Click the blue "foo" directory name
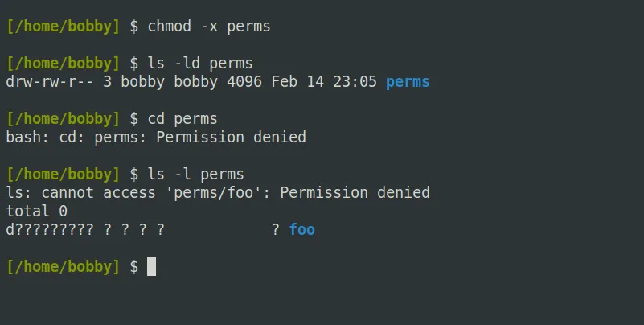The width and height of the screenshot is (644, 325). pos(302,229)
